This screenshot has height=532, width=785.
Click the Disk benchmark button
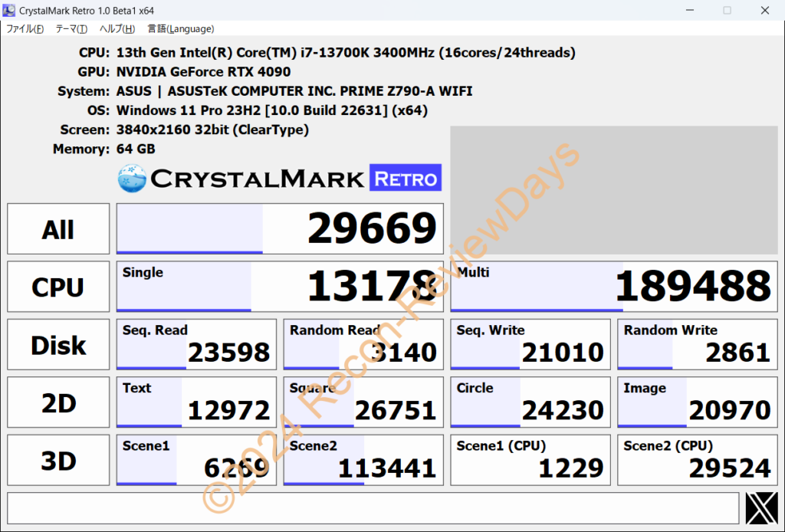(57, 344)
